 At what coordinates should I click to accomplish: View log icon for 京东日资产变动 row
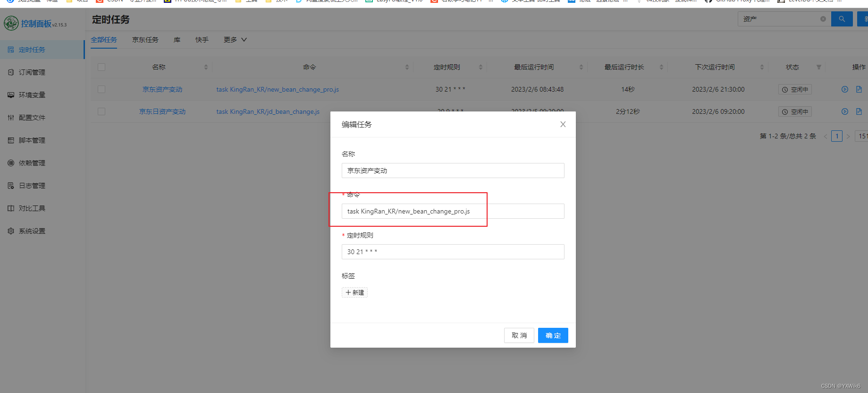tap(859, 111)
